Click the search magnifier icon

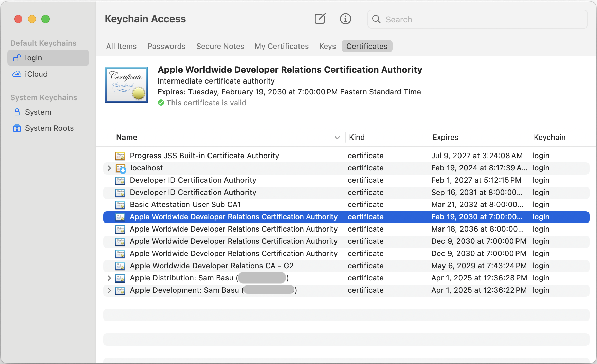(376, 19)
